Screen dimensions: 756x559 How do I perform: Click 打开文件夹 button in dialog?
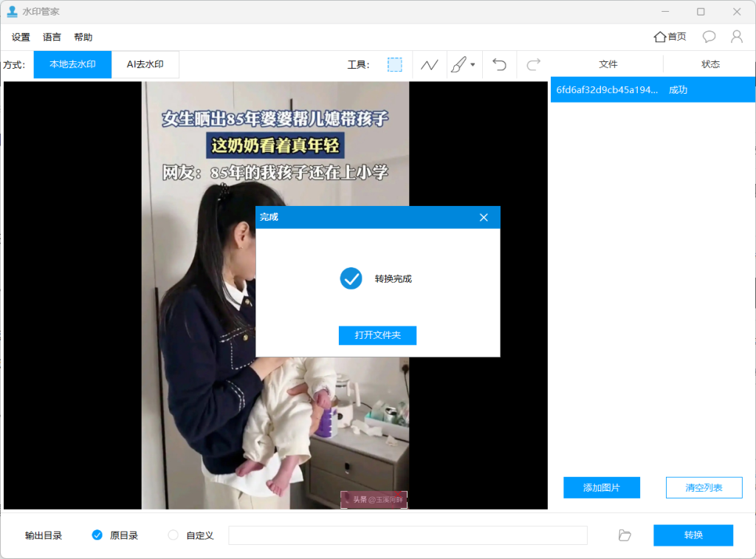coord(377,335)
